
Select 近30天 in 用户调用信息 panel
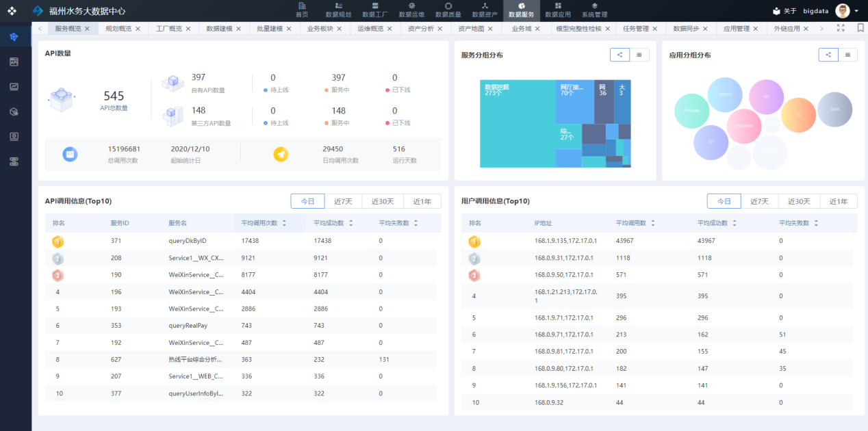coord(799,201)
